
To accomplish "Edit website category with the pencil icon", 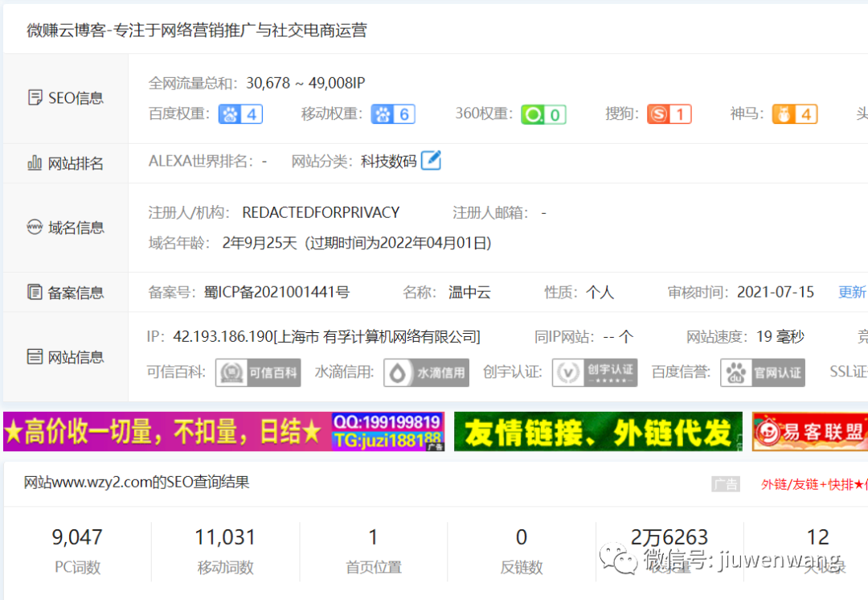I will tap(432, 161).
